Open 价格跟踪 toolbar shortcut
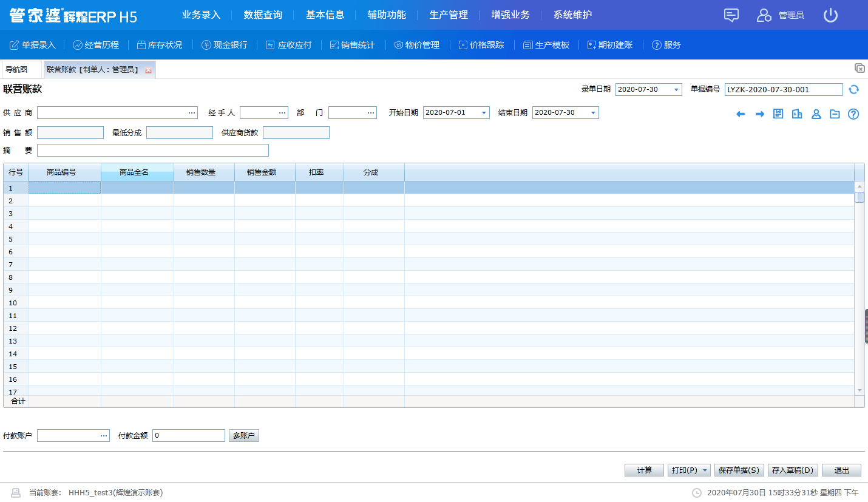 (x=481, y=45)
